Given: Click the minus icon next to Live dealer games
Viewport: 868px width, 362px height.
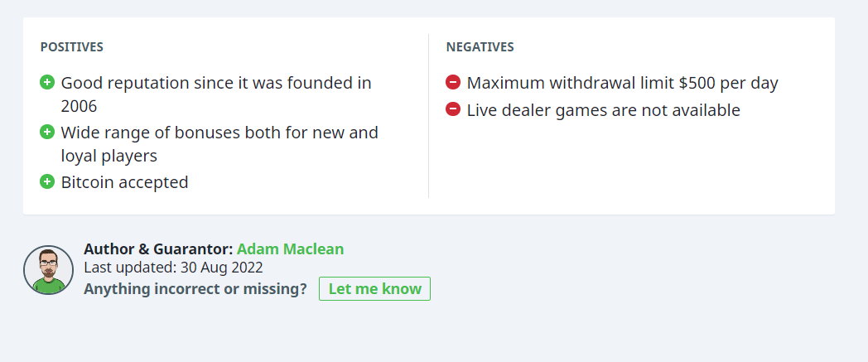Looking at the screenshot, I should click(453, 109).
